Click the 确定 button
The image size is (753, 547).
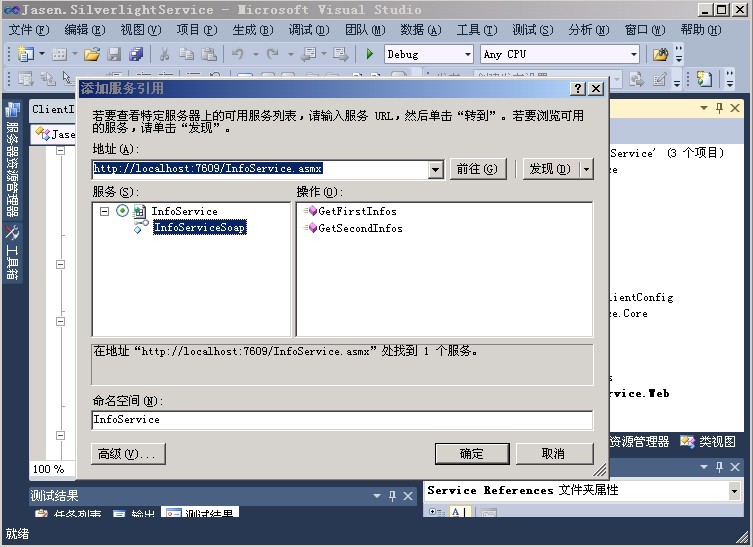(x=472, y=454)
